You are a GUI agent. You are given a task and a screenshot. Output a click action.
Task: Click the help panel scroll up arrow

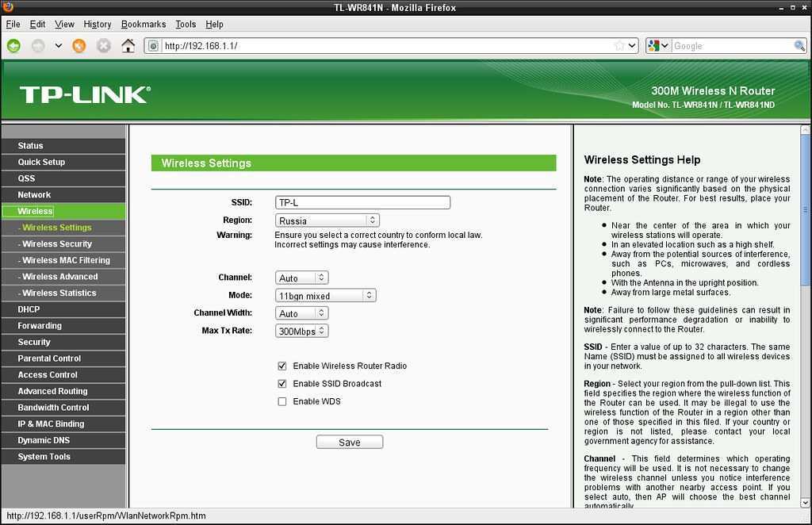[806, 130]
